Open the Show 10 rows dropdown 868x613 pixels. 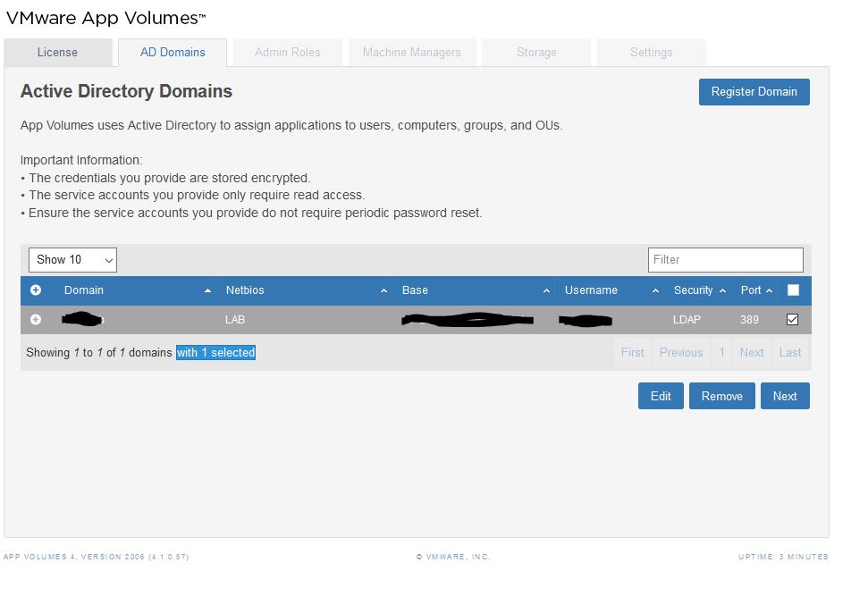coord(72,259)
